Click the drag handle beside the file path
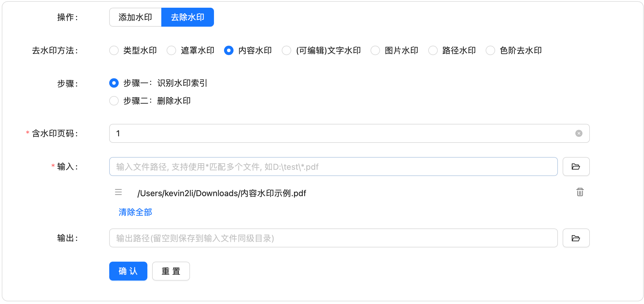Screen dimensions: 644x304 point(118,192)
